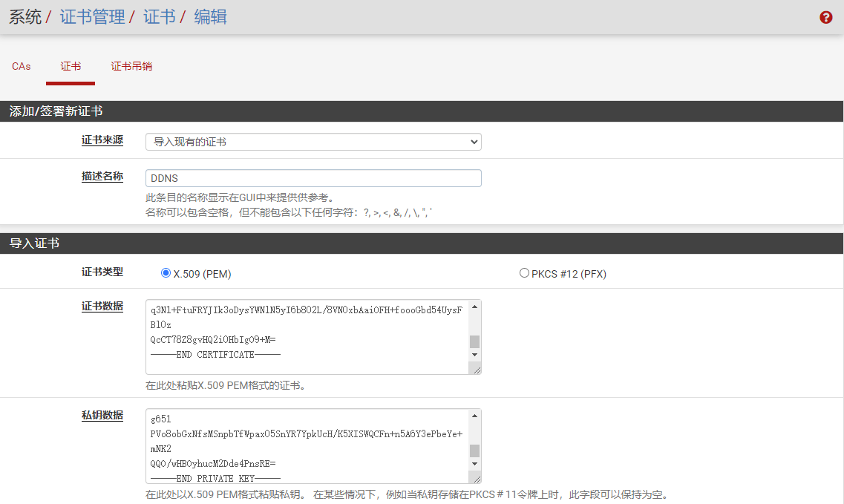Open the 证书来源 dropdown
844x504 pixels.
pyautogui.click(x=313, y=142)
